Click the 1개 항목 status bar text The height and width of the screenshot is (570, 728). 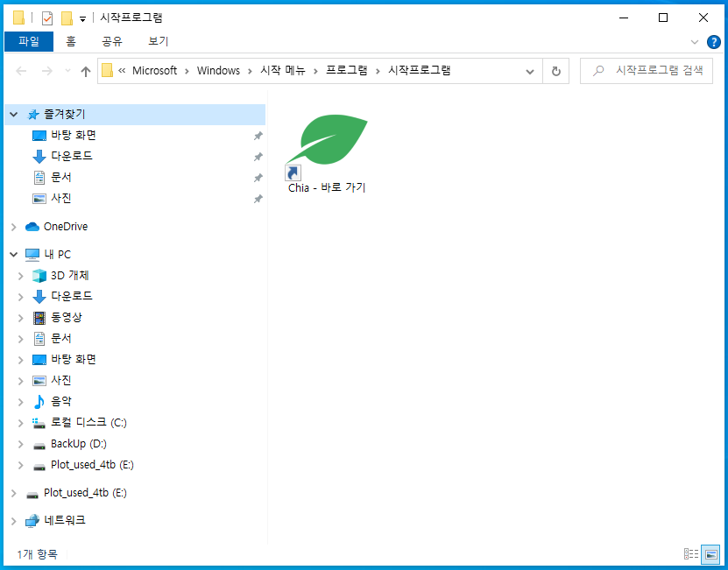pyautogui.click(x=37, y=553)
